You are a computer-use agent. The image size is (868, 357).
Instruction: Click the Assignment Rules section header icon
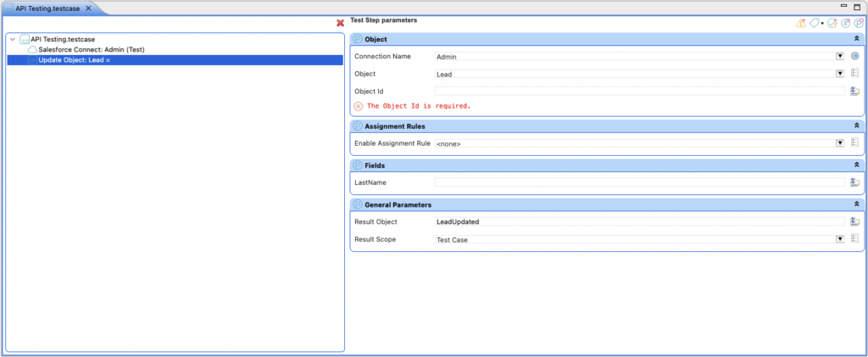pyautogui.click(x=358, y=126)
